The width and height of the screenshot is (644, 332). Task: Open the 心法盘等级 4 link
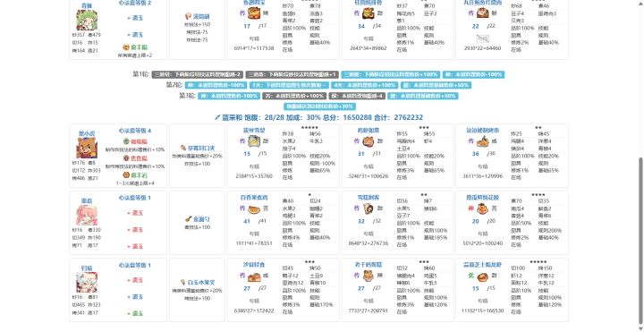pyautogui.click(x=135, y=131)
